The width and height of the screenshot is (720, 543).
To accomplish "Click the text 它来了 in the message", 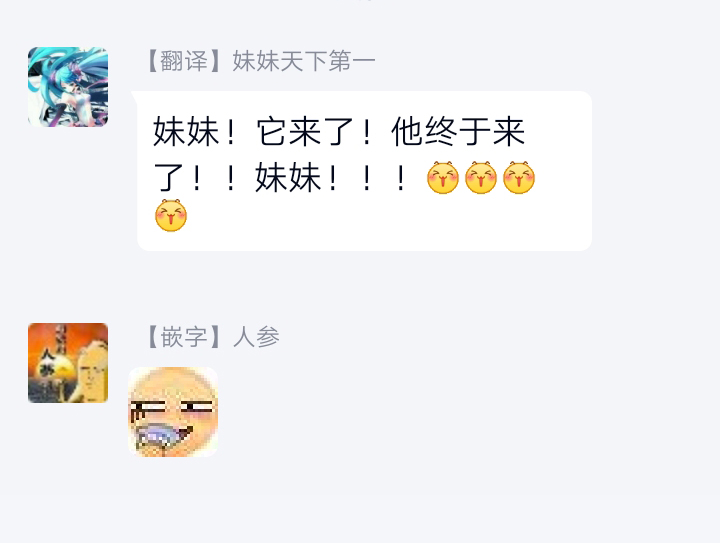I will (x=305, y=132).
